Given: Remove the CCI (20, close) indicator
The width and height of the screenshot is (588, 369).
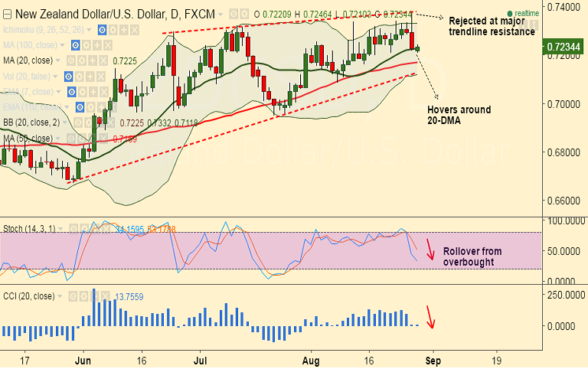Looking at the screenshot, I should pos(106,296).
